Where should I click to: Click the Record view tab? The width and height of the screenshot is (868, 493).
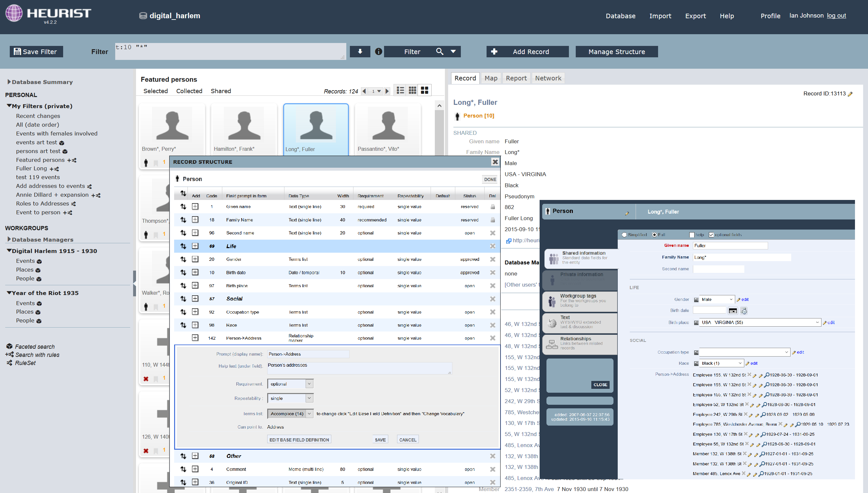(465, 79)
